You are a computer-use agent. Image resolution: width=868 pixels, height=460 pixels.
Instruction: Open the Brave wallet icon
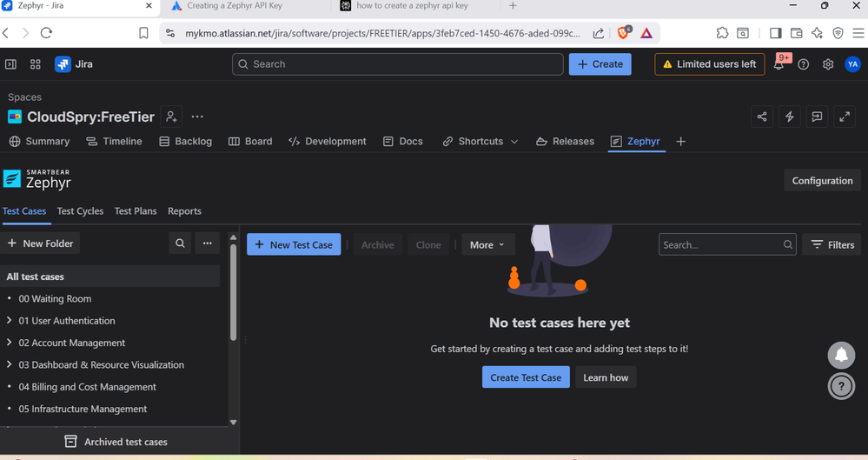pyautogui.click(x=796, y=33)
